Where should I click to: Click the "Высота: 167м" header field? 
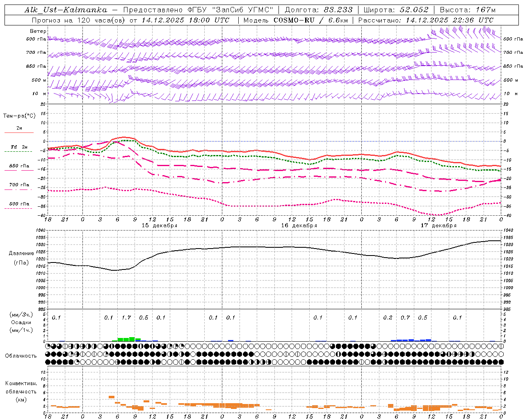coord(468,10)
